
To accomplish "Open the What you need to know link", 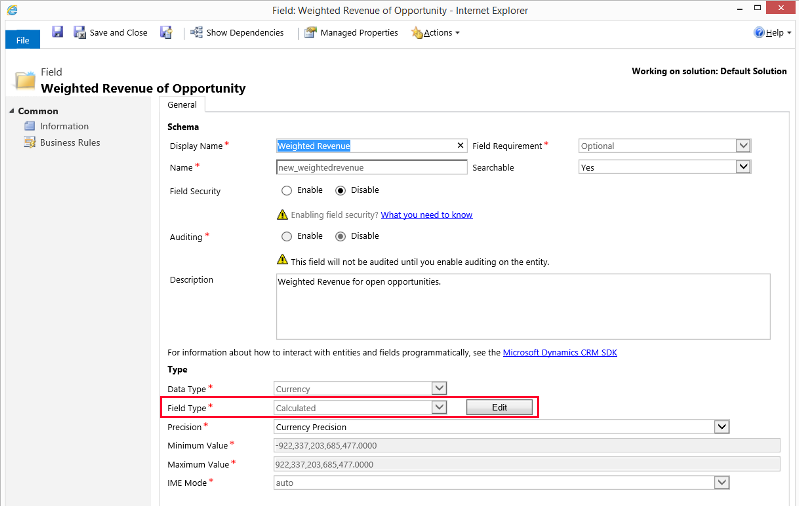I will point(427,215).
